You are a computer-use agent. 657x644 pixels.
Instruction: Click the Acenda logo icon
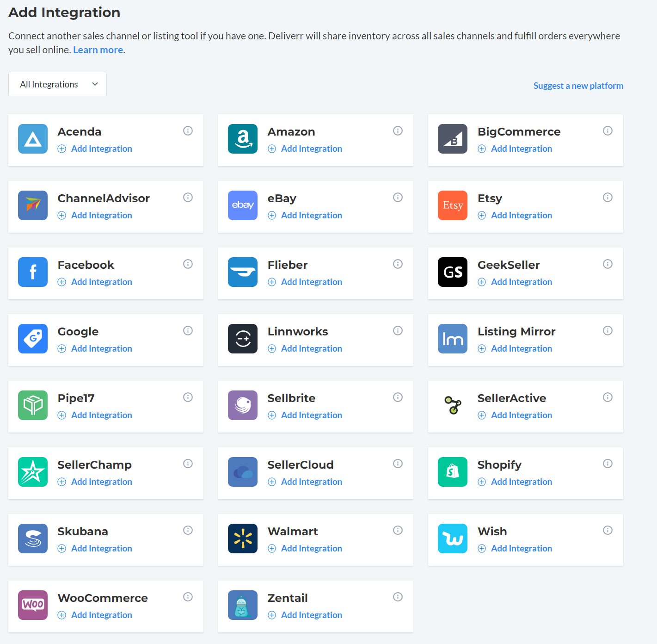coord(33,139)
